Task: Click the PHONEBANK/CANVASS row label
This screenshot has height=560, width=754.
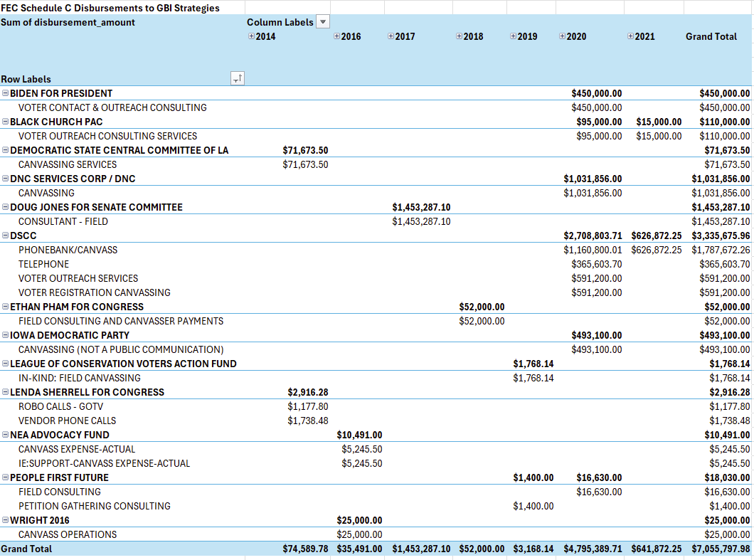Action: coord(68,250)
